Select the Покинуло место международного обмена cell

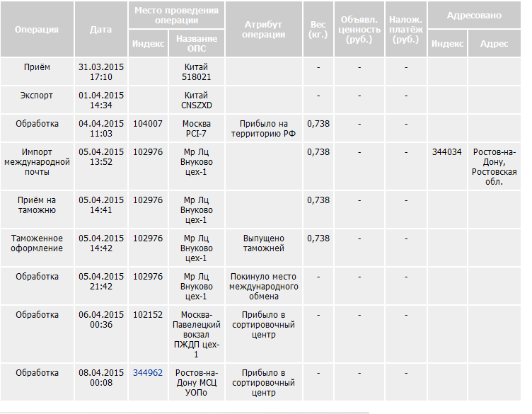(x=263, y=286)
